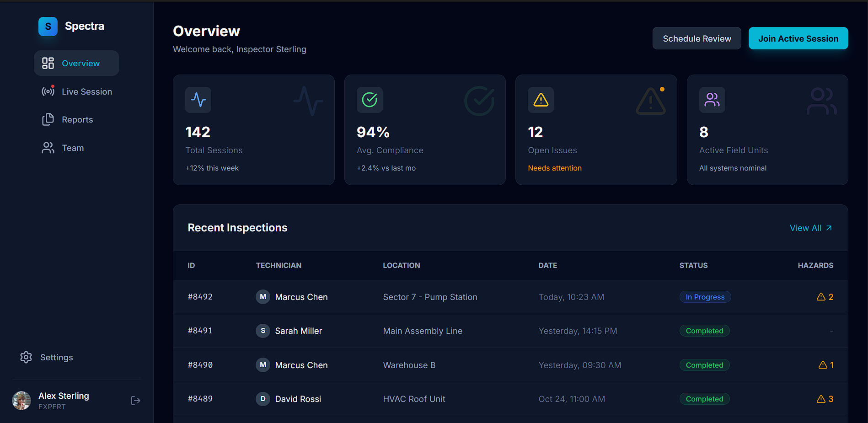Click the Open Issues count 12
868x423 pixels.
point(536,132)
